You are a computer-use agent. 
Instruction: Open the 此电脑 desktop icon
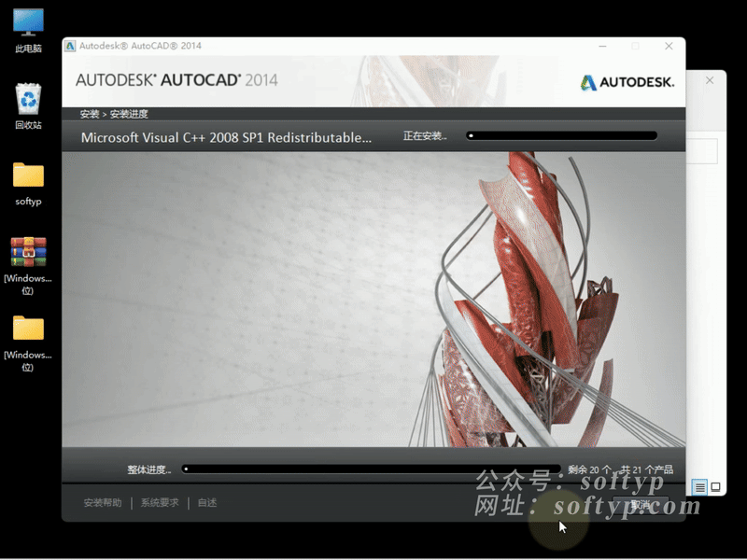point(28,30)
